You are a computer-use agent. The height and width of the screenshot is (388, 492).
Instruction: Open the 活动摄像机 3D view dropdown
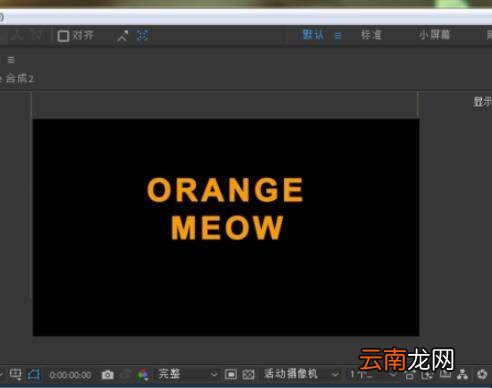coord(301,374)
